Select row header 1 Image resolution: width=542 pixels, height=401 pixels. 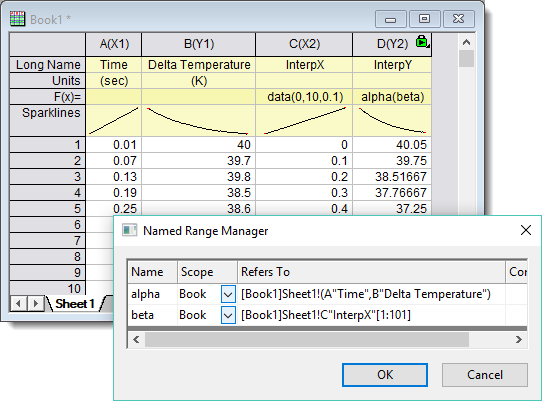coord(48,144)
